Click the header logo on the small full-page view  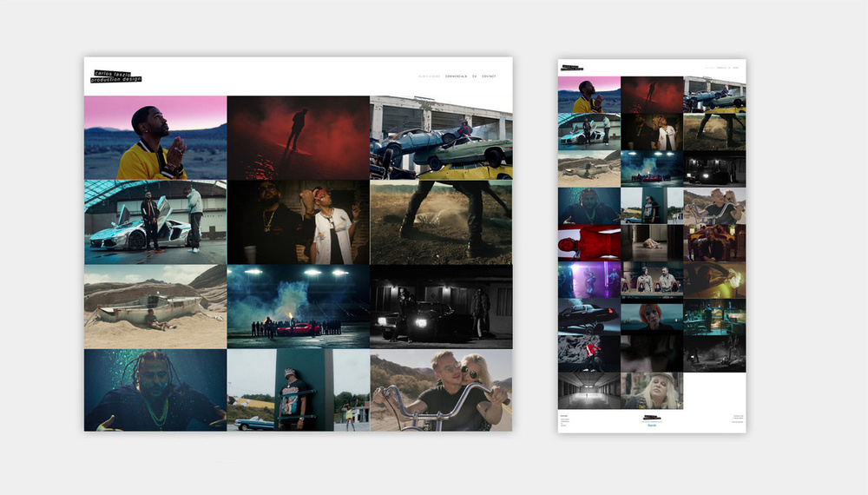pyautogui.click(x=573, y=68)
